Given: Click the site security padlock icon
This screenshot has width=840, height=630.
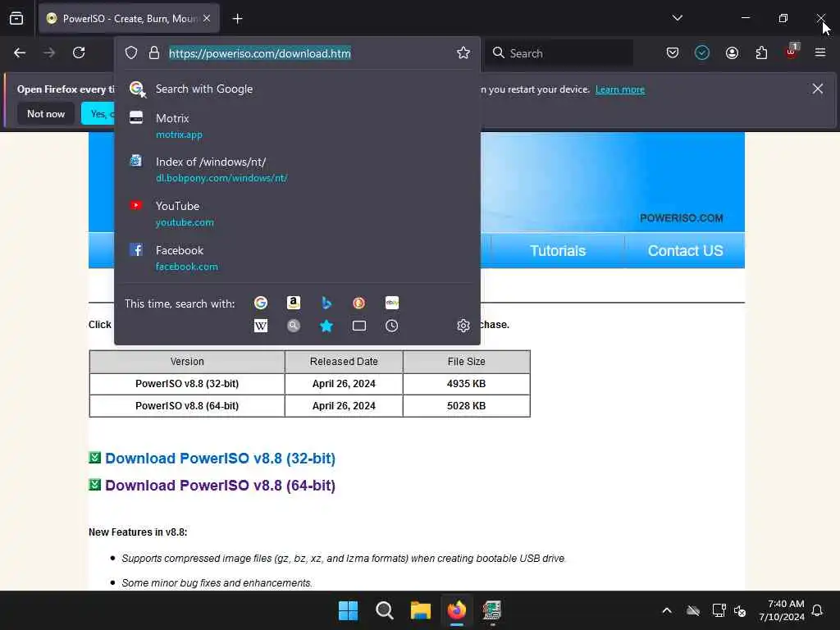Looking at the screenshot, I should click(154, 52).
